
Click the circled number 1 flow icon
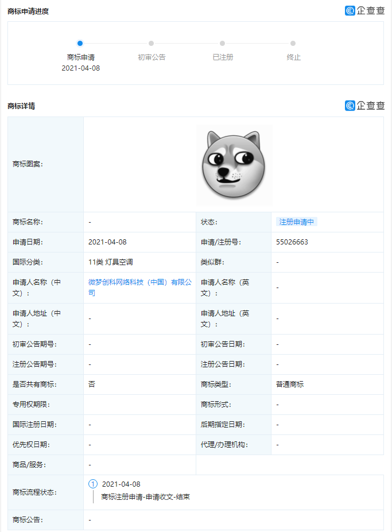click(x=93, y=484)
